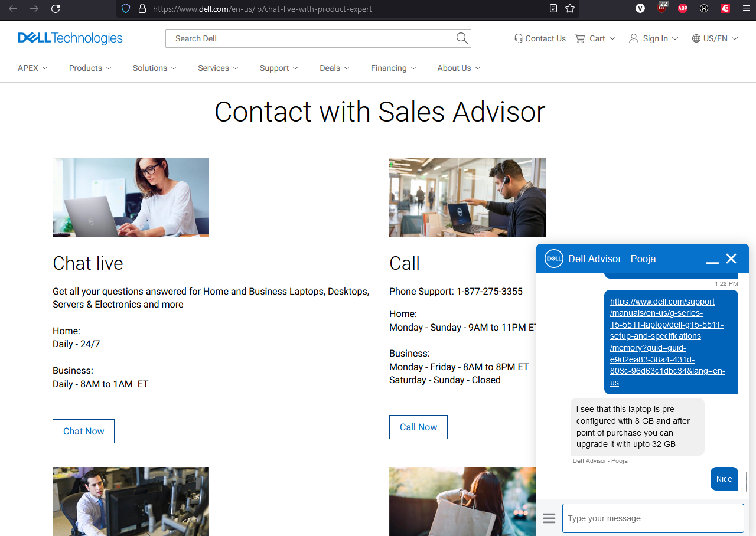Click the Phone Support 1-877-275-3355 text
The width and height of the screenshot is (756, 536).
[456, 291]
